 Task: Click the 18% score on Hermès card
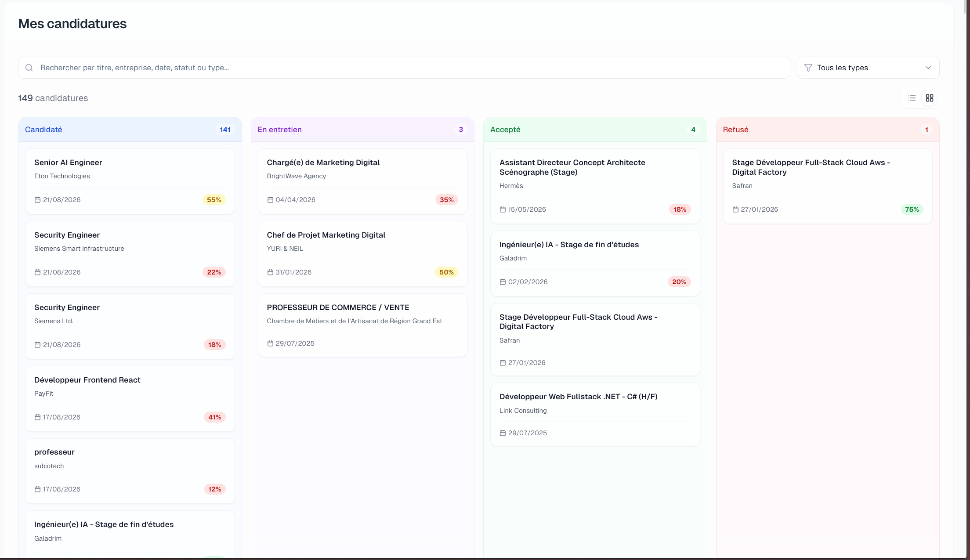(x=680, y=210)
